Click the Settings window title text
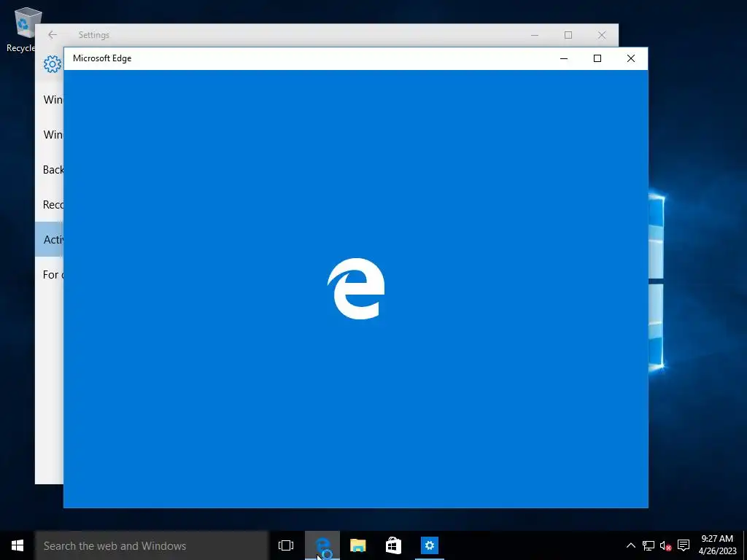 (x=94, y=35)
